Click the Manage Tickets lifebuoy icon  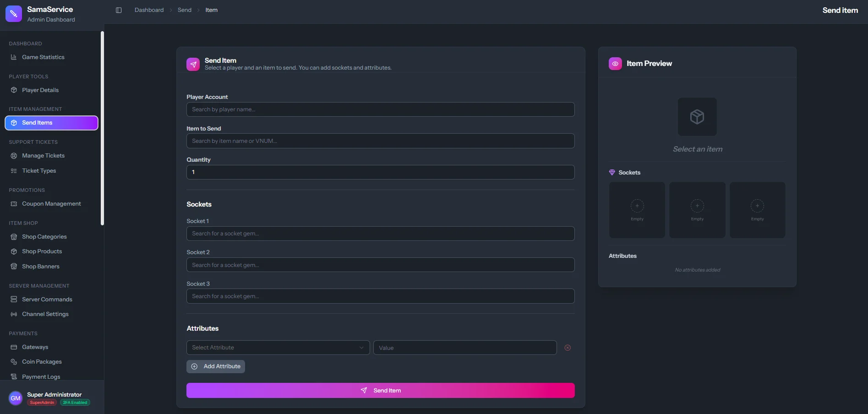(14, 156)
